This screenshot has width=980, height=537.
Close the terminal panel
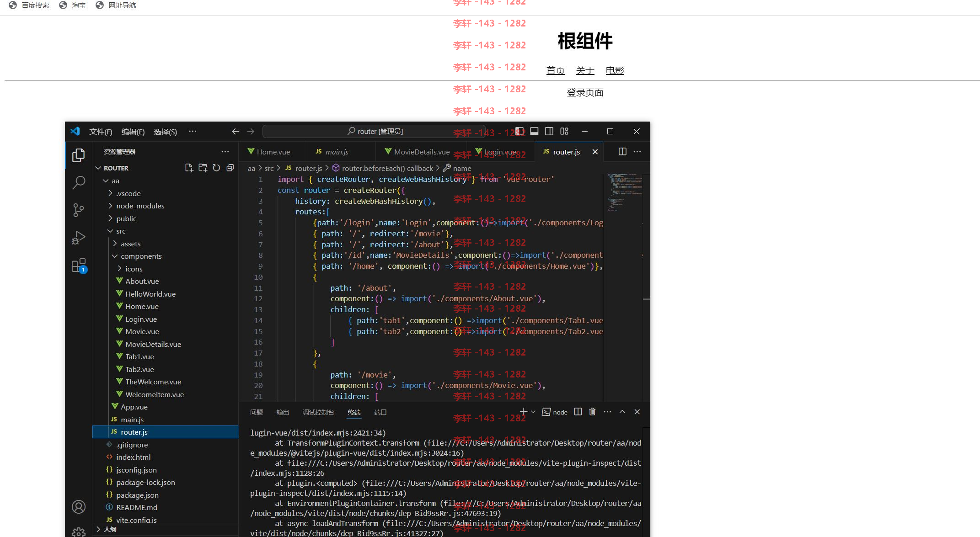(x=637, y=412)
